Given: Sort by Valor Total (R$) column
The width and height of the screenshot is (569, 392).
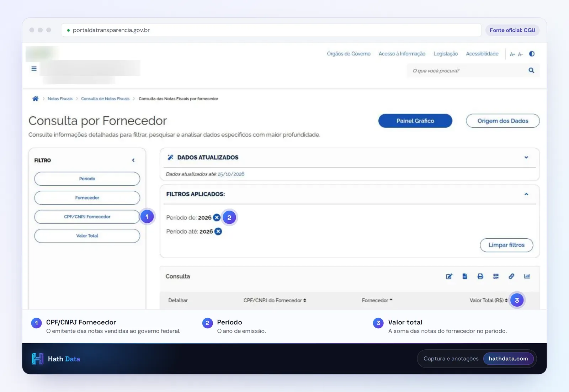Looking at the screenshot, I should tap(489, 300).
